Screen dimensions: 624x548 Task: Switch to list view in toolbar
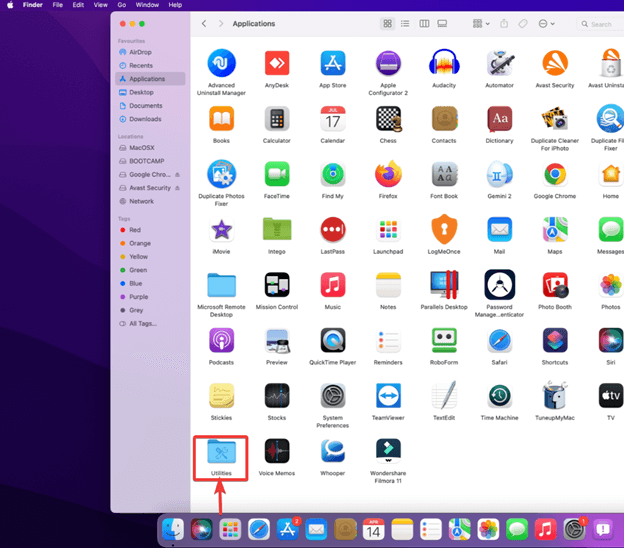coord(405,24)
